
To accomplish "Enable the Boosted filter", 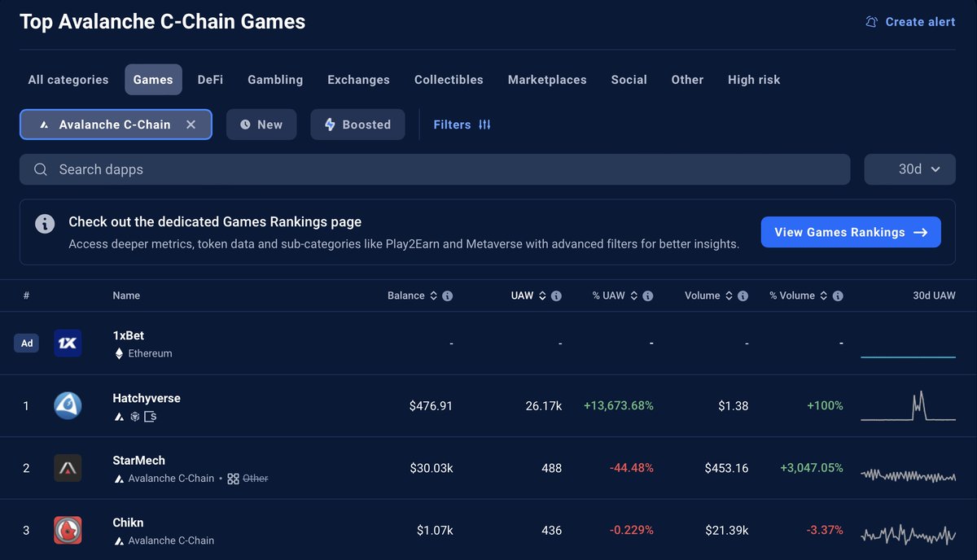I will click(357, 124).
